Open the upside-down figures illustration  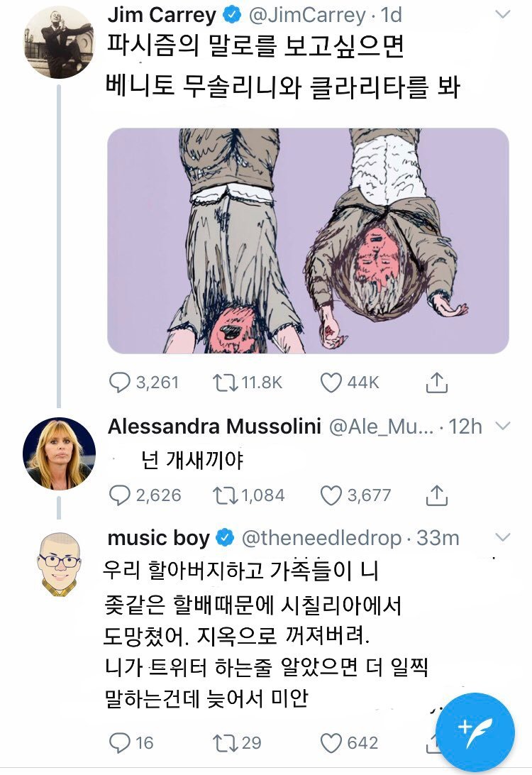click(308, 241)
